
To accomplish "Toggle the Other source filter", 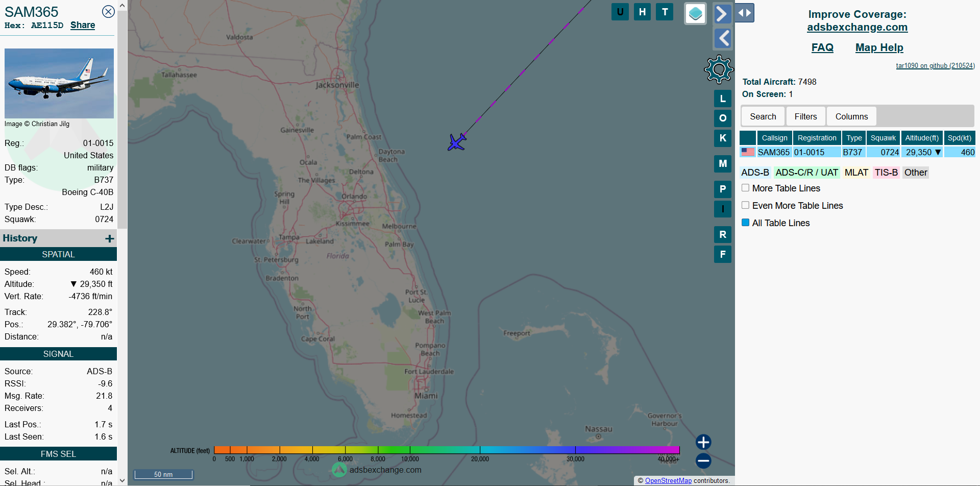I will pyautogui.click(x=916, y=173).
